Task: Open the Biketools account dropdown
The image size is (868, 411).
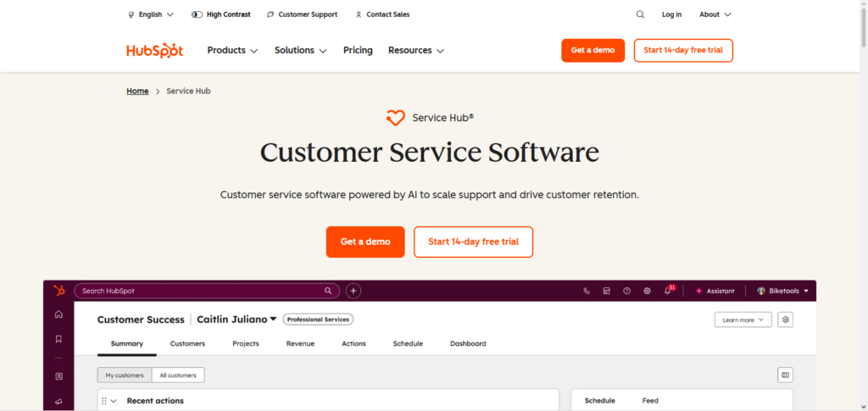Action: click(x=782, y=291)
